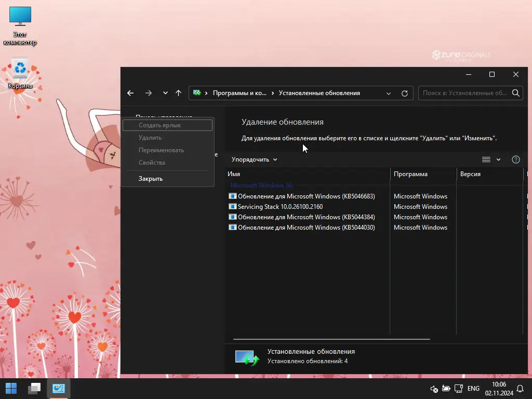Expand the view options chevron beside list icon
The height and width of the screenshot is (399, 532).
497,159
